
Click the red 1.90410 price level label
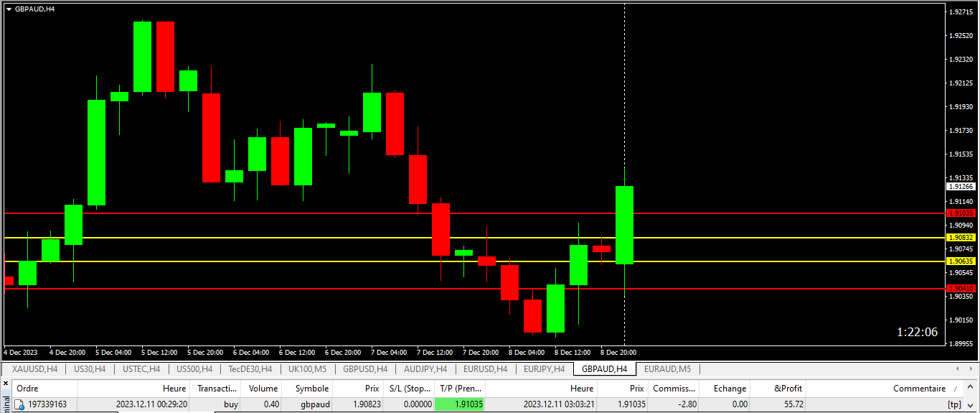pyautogui.click(x=961, y=289)
